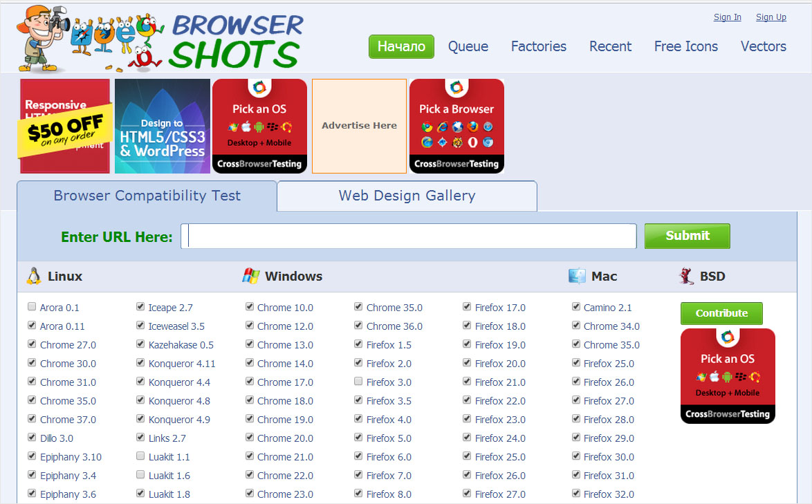Image resolution: width=812 pixels, height=504 pixels.
Task: Open the Free Icons page
Action: pos(686,46)
